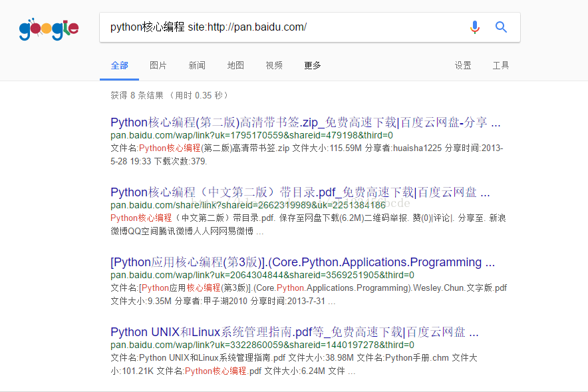
Task: Click snippet text 文件大小:38.98M
Action: pos(321,357)
